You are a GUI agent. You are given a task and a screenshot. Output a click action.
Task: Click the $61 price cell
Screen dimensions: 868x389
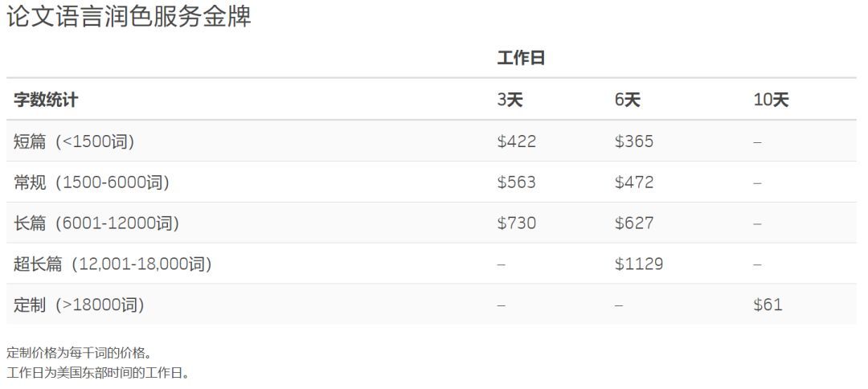click(768, 305)
